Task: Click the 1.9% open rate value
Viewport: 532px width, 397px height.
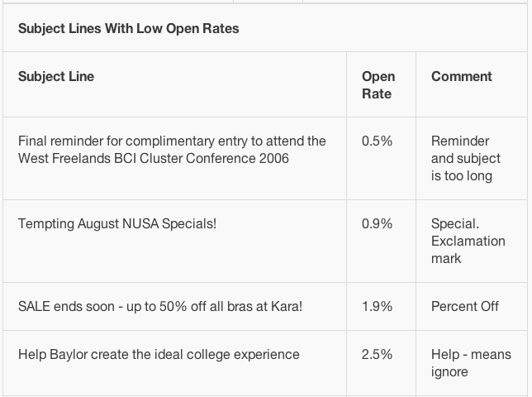Action: click(x=377, y=307)
